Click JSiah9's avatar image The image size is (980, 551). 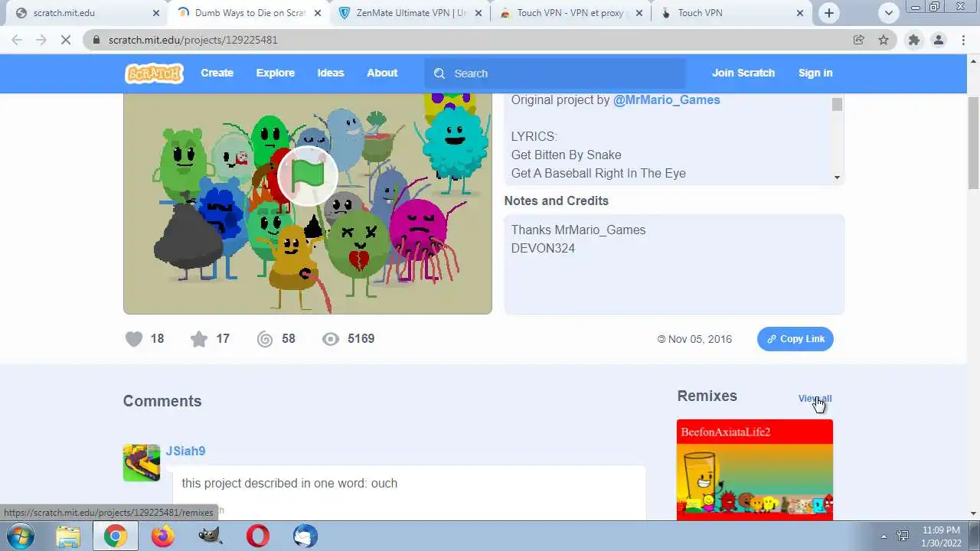142,463
